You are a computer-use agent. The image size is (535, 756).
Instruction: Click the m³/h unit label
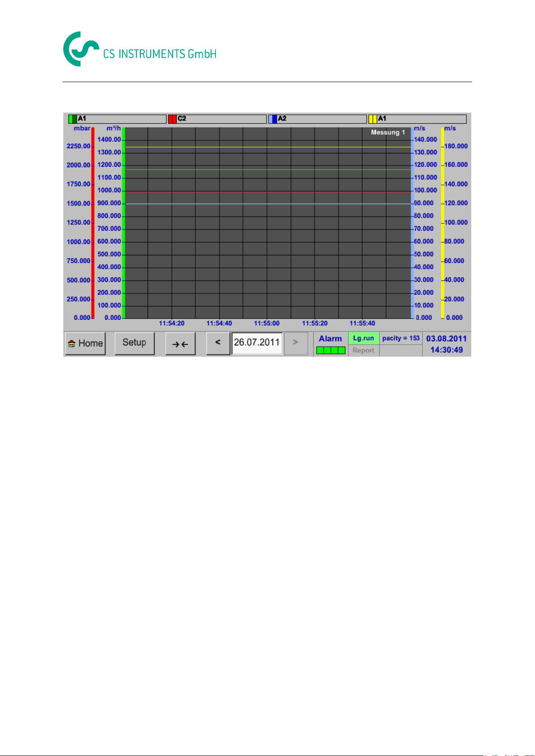click(114, 129)
